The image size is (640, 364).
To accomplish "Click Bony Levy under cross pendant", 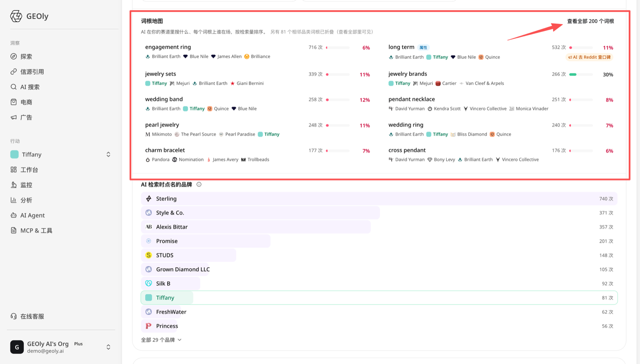I will point(441,159).
